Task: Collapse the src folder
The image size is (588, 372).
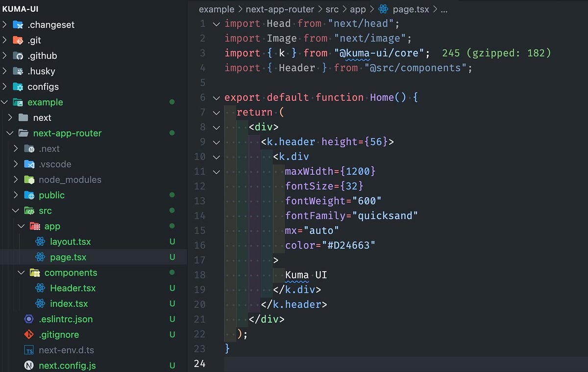Action: point(16,210)
